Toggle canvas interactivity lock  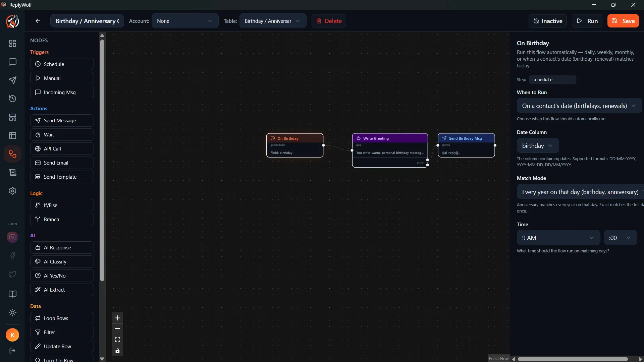coord(117,351)
